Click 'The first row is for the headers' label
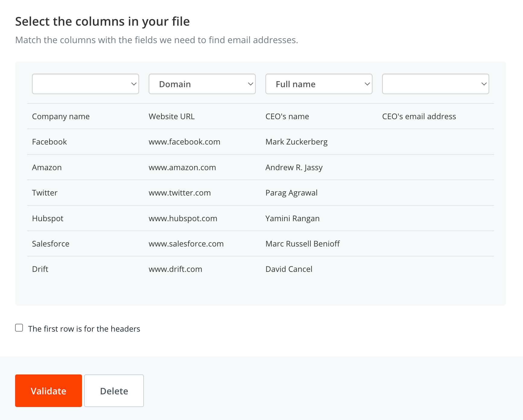The height and width of the screenshot is (420, 523). [84, 329]
